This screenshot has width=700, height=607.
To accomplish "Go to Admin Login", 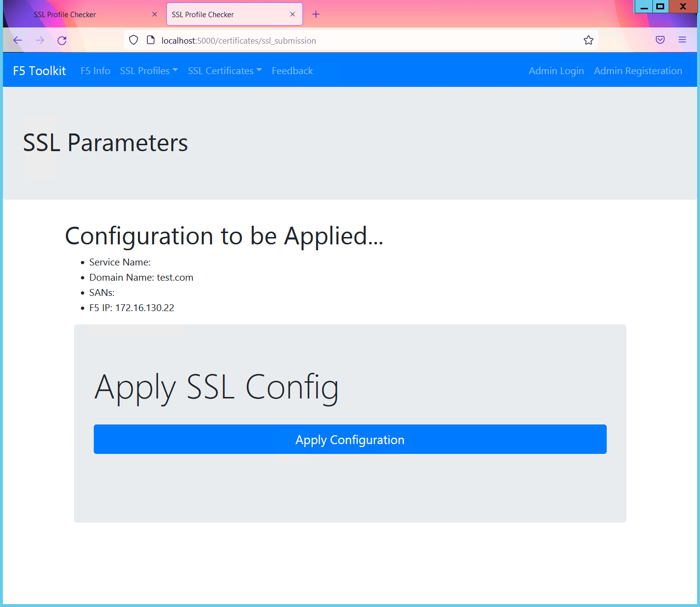I will coord(556,71).
